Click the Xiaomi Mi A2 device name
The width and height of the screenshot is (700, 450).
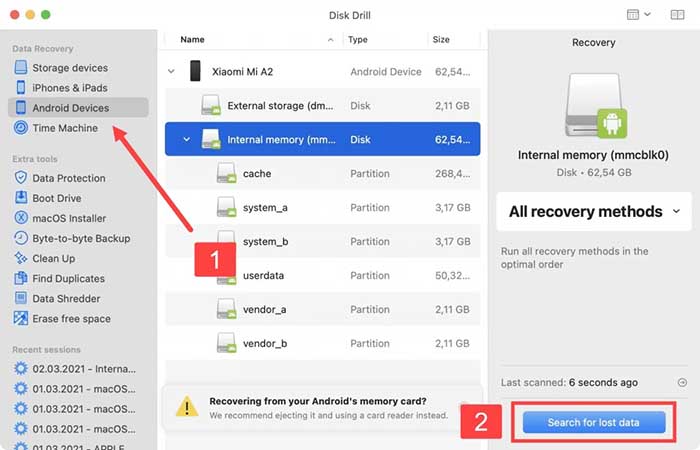click(x=242, y=71)
